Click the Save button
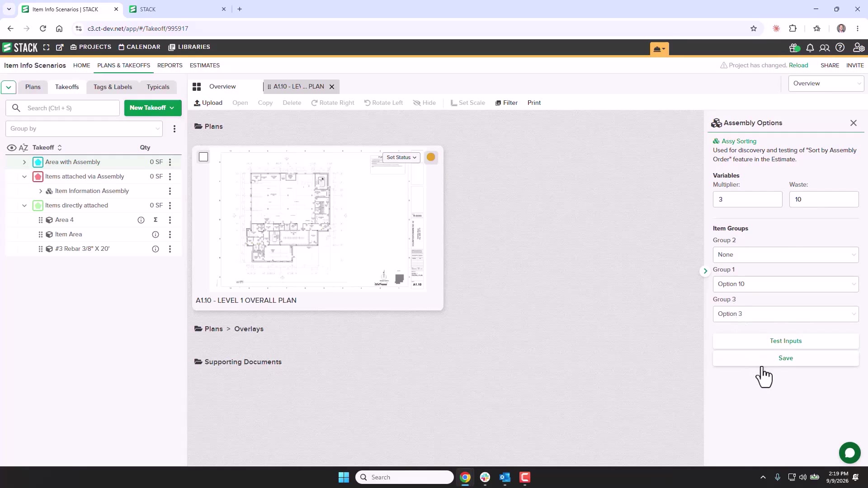The height and width of the screenshot is (488, 868). pos(786,358)
